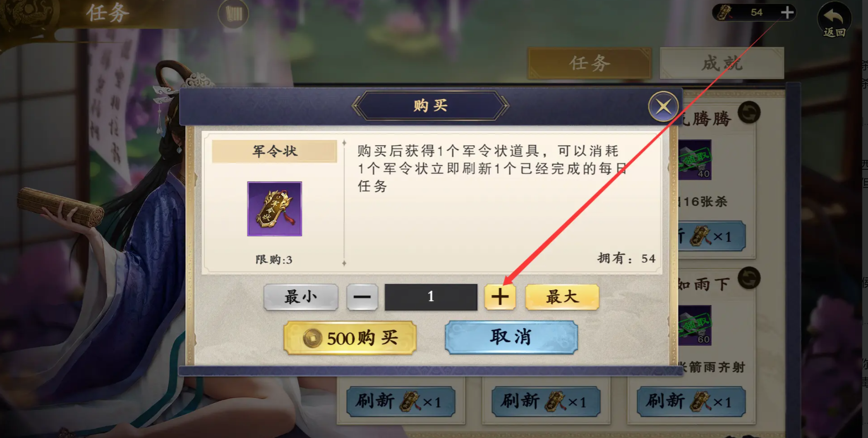Set quantity to 最小
The width and height of the screenshot is (868, 438).
pos(301,297)
